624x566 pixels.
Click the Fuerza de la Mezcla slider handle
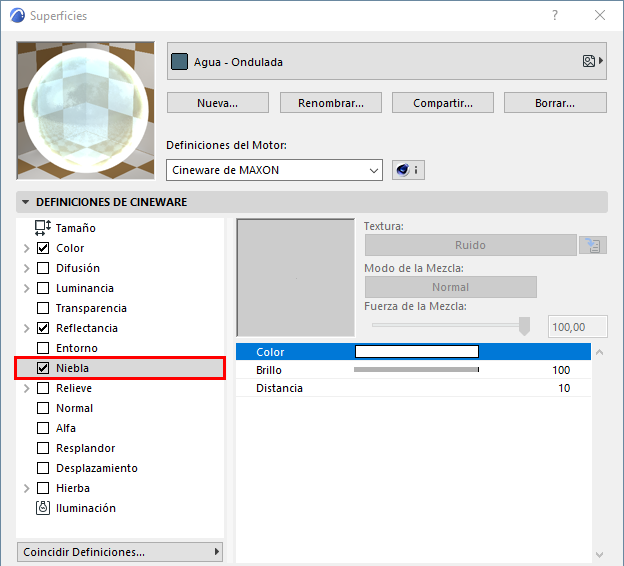pyautogui.click(x=525, y=326)
